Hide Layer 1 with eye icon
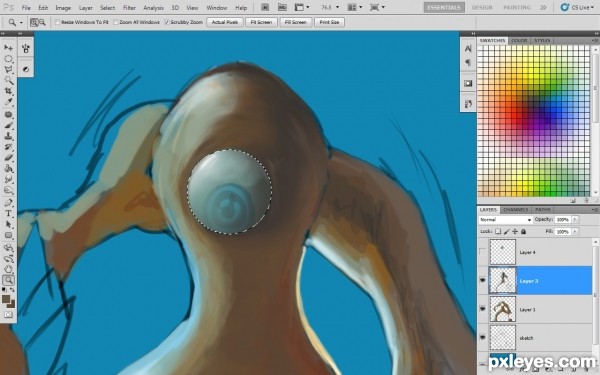Viewport: 600px width, 375px height. 483,309
